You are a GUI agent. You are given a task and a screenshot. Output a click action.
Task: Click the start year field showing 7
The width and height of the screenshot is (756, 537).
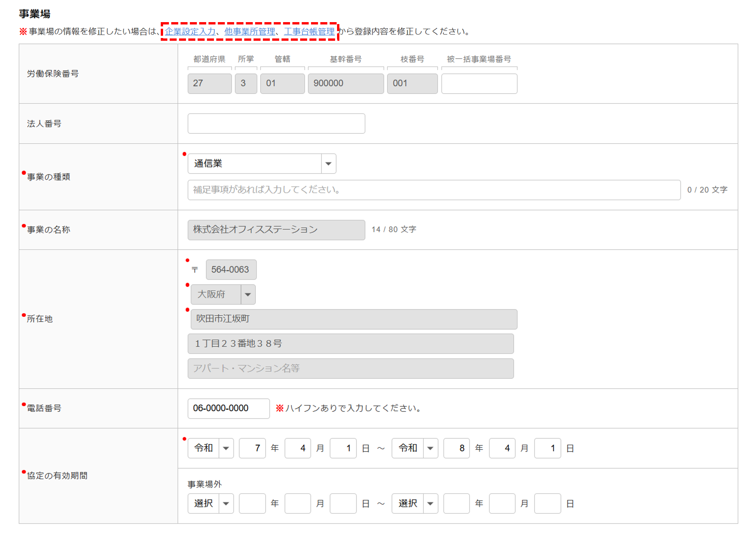pos(252,448)
